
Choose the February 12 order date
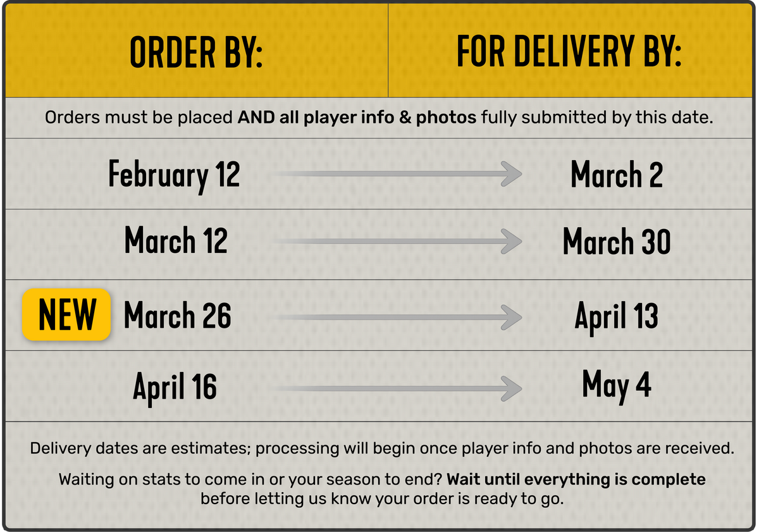point(174,175)
